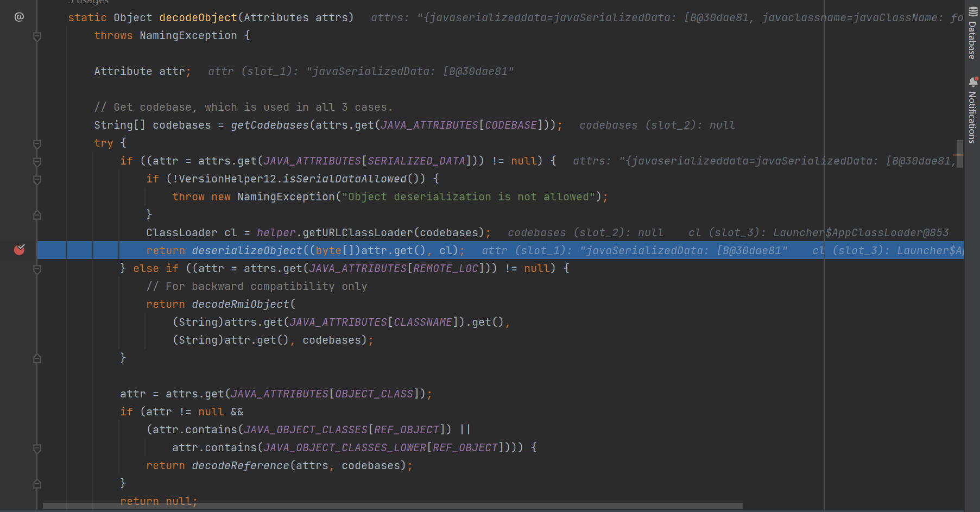Click isSerialDataAllowed method reference
980x512 pixels.
coord(345,179)
